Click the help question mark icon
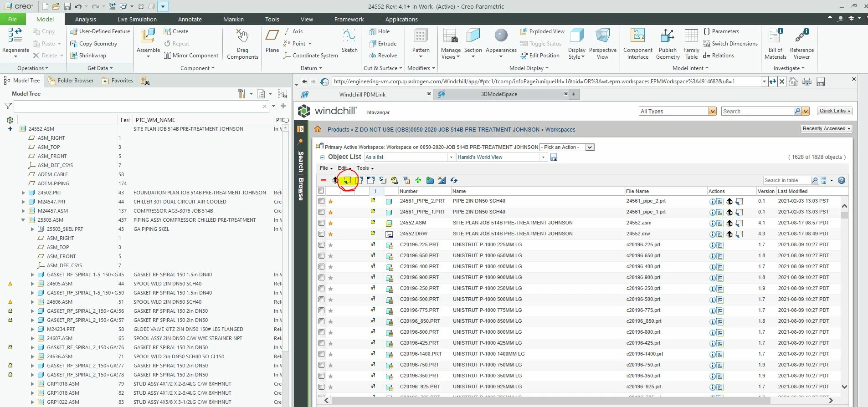 pyautogui.click(x=842, y=180)
